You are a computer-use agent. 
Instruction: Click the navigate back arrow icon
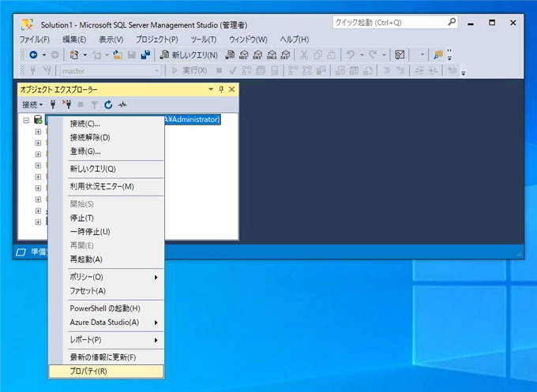[33, 54]
